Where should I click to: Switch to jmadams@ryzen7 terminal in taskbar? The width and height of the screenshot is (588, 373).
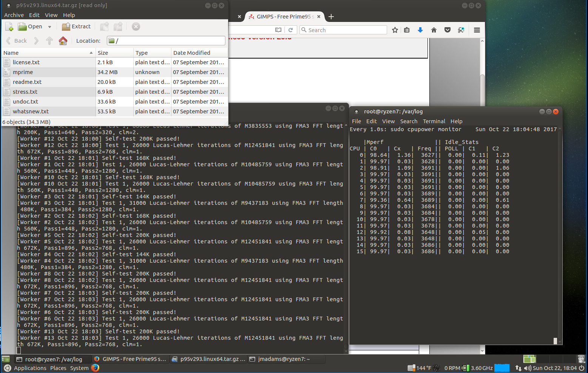pyautogui.click(x=287, y=359)
